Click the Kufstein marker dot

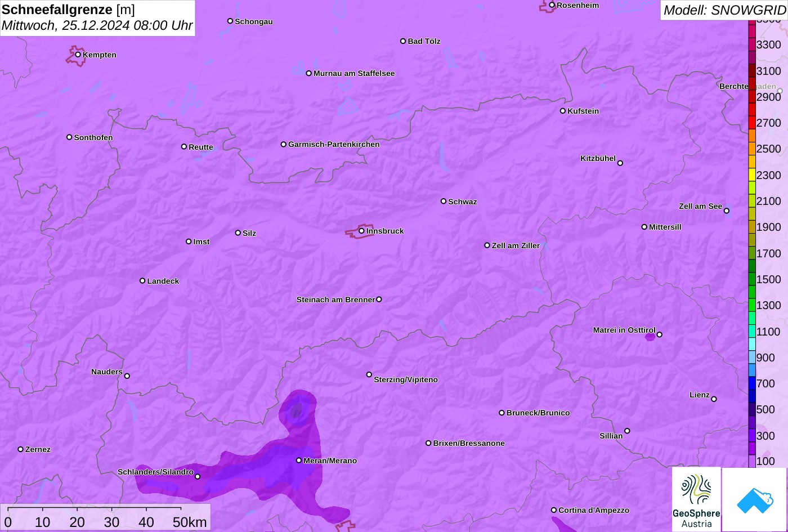(x=562, y=111)
